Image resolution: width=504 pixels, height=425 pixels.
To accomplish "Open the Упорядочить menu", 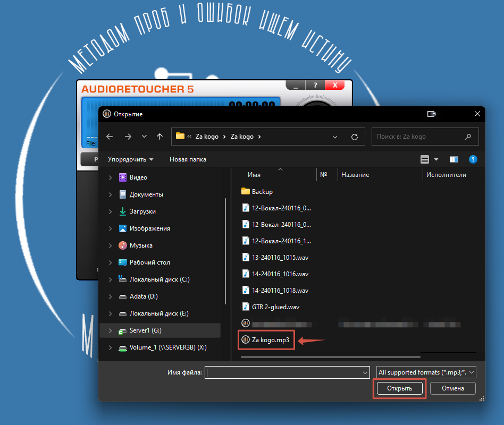I will coord(130,159).
